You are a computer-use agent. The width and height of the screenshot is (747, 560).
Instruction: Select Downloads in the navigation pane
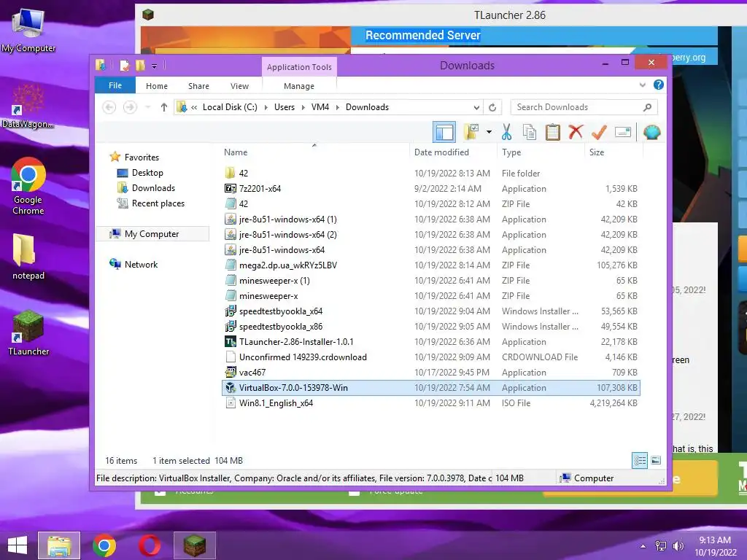pyautogui.click(x=153, y=187)
